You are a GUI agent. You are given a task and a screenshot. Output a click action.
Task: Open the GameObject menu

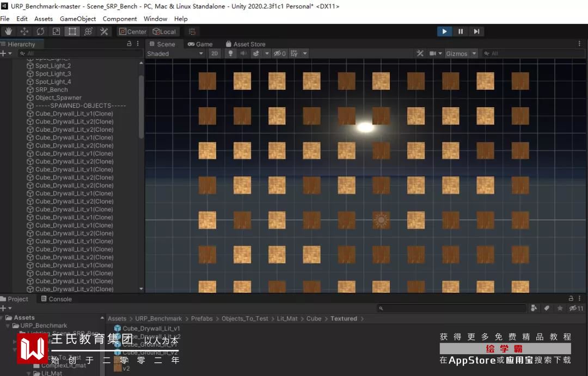[78, 19]
